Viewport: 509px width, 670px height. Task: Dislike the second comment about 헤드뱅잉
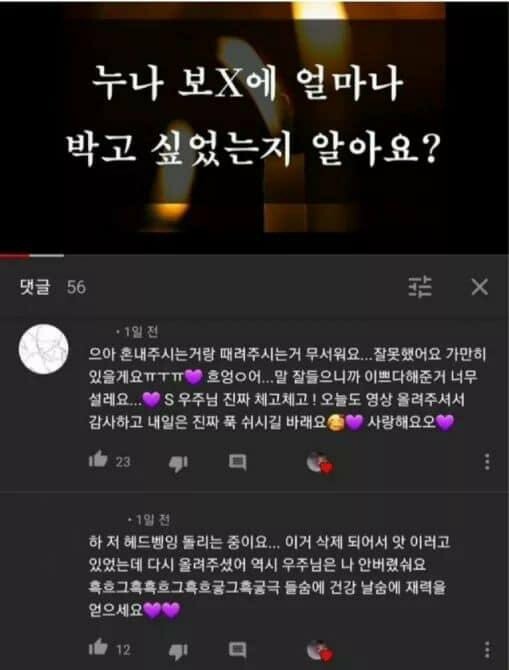pyautogui.click(x=178, y=650)
